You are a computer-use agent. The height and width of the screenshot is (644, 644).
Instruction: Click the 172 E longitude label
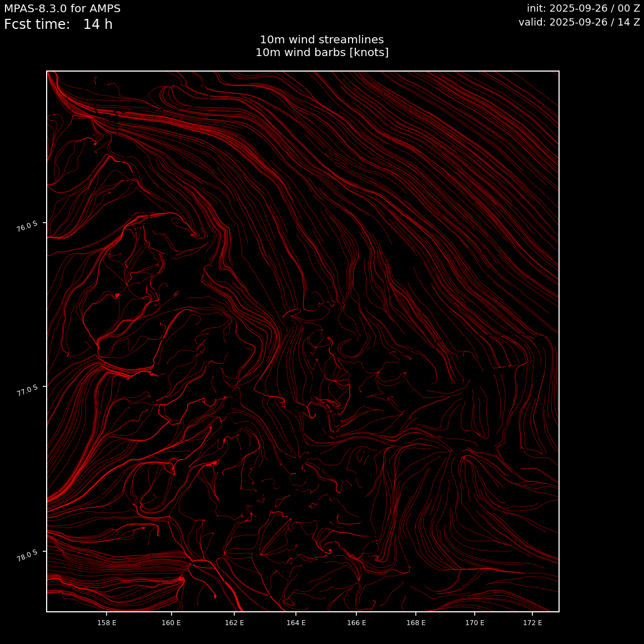click(x=532, y=623)
